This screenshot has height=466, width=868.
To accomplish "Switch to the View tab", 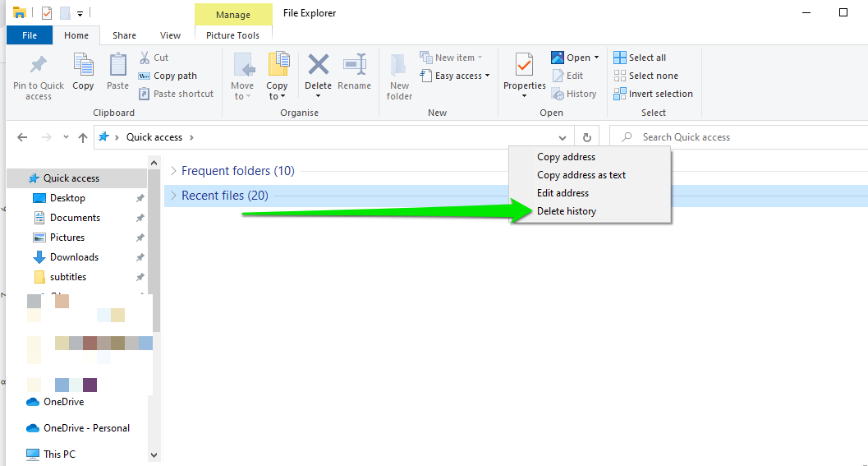I will coord(170,35).
